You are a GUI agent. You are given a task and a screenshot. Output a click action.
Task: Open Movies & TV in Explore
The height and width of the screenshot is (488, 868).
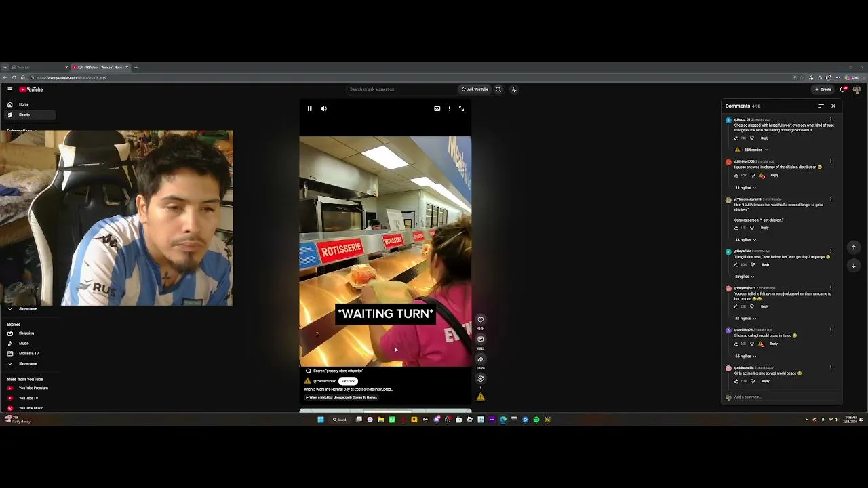click(x=30, y=354)
